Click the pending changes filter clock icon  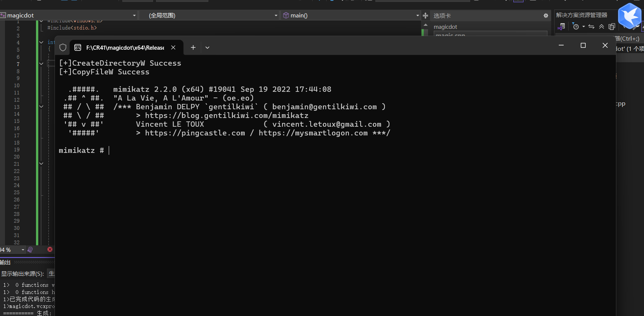click(576, 27)
